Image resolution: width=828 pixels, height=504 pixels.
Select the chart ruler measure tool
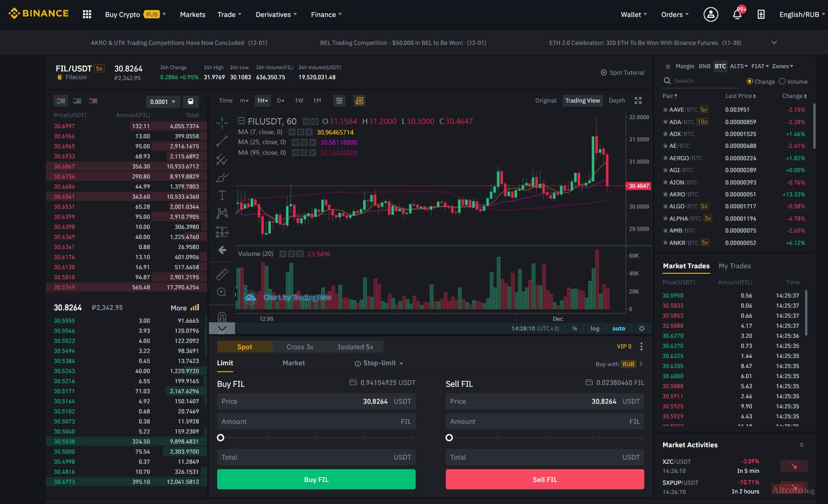click(222, 274)
